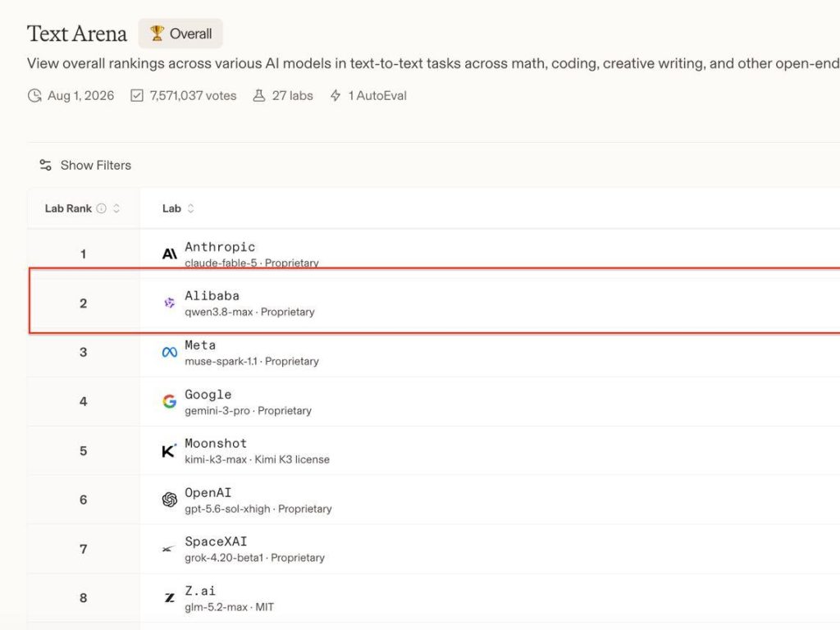Click the Text Arena heading

[77, 33]
